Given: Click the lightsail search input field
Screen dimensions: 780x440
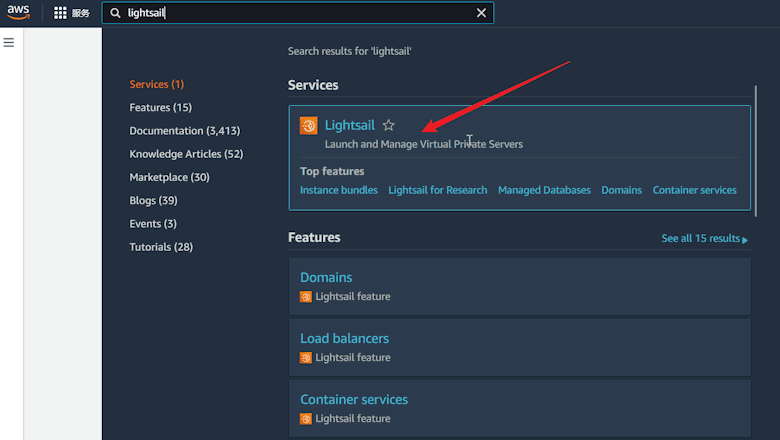Looking at the screenshot, I should click(297, 13).
